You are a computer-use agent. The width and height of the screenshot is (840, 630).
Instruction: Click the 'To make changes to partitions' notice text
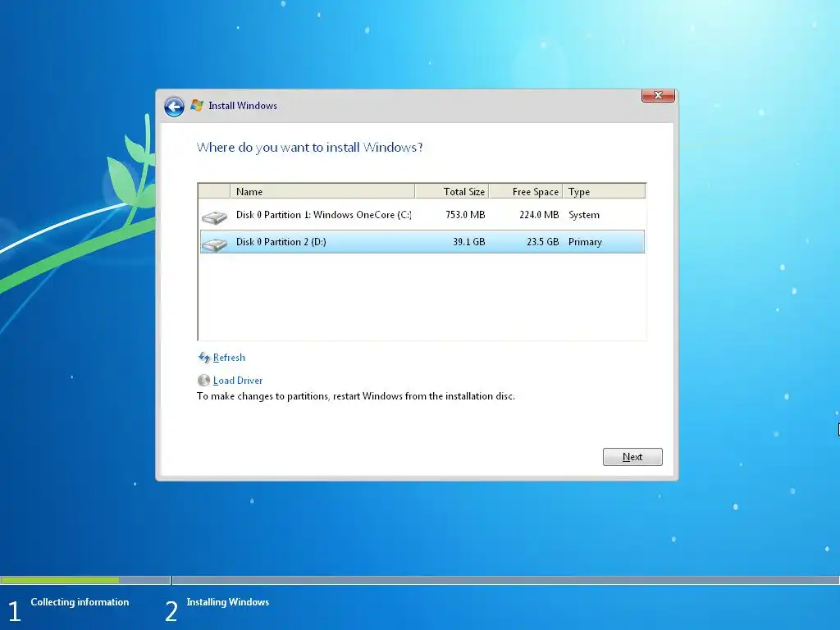356,396
